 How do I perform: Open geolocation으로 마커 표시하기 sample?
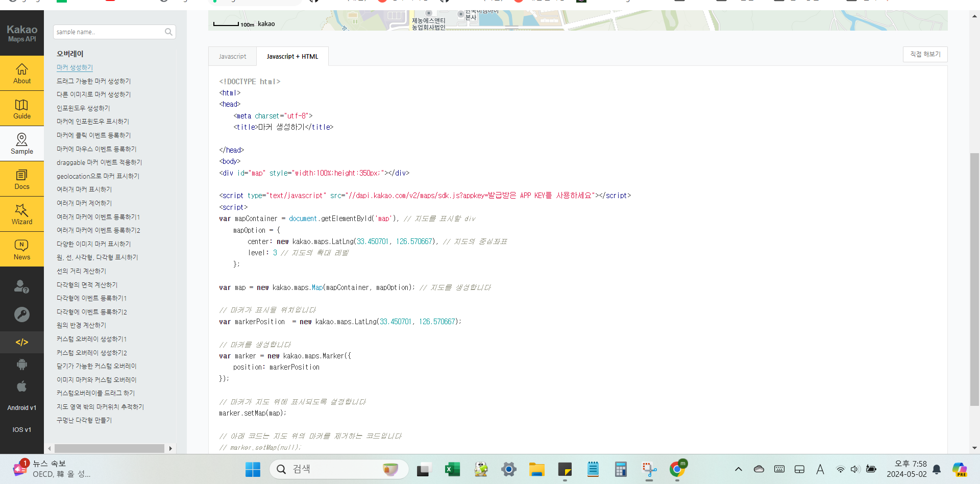point(97,176)
